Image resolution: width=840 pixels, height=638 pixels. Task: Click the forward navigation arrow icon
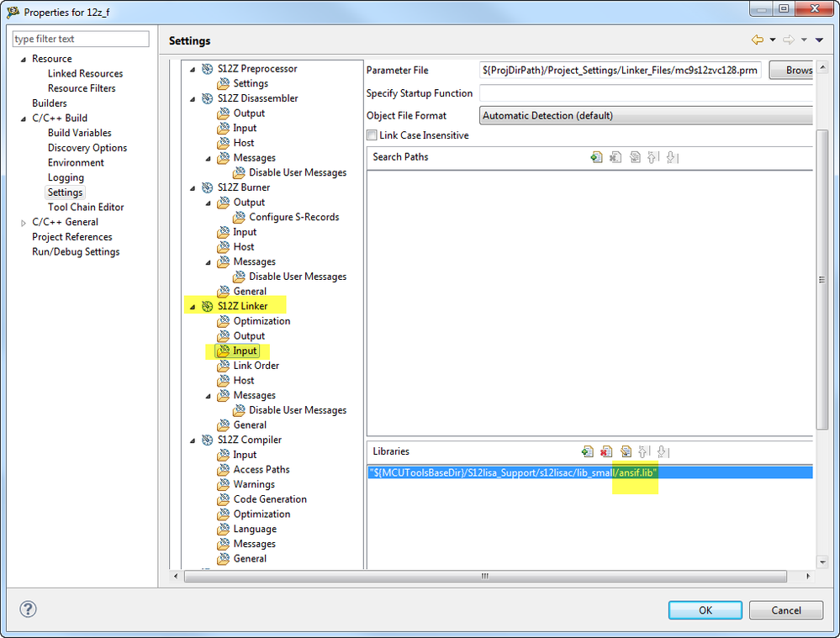(789, 40)
